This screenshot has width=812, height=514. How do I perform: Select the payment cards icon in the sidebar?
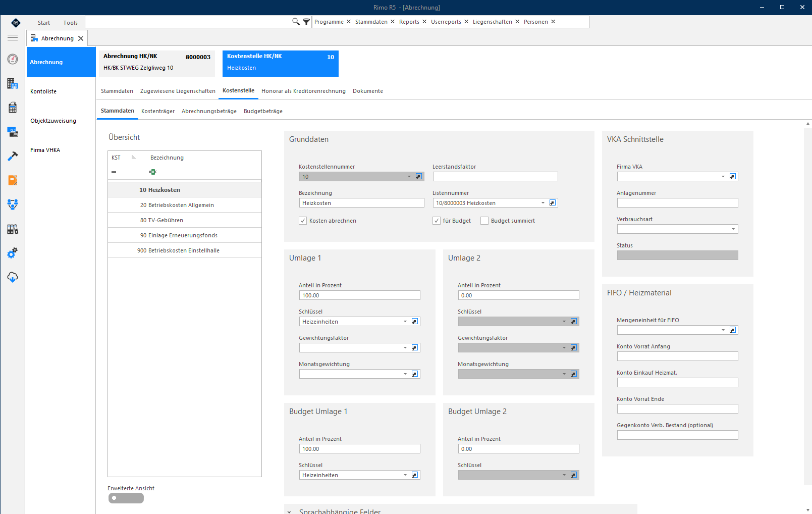point(13,132)
